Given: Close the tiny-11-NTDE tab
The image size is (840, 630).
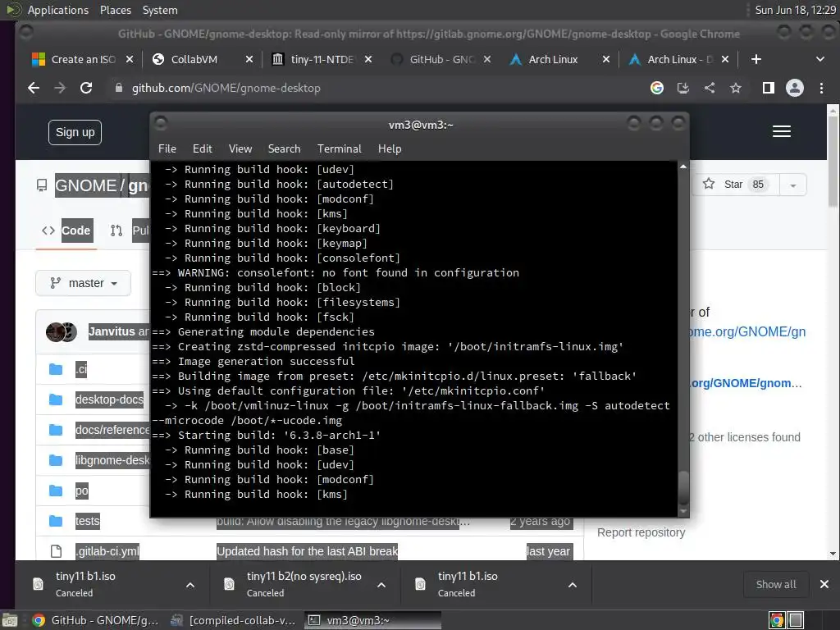Looking at the screenshot, I should click(x=368, y=59).
